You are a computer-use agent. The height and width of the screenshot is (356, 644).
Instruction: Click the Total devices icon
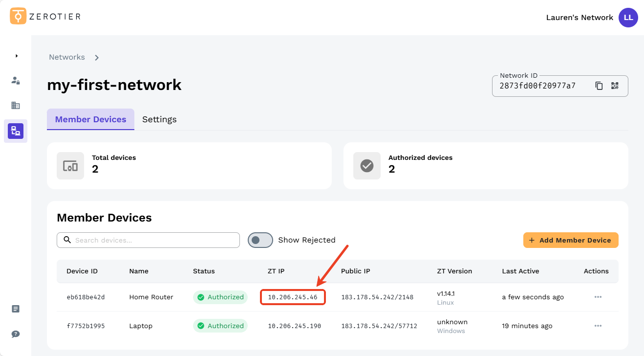(x=70, y=166)
